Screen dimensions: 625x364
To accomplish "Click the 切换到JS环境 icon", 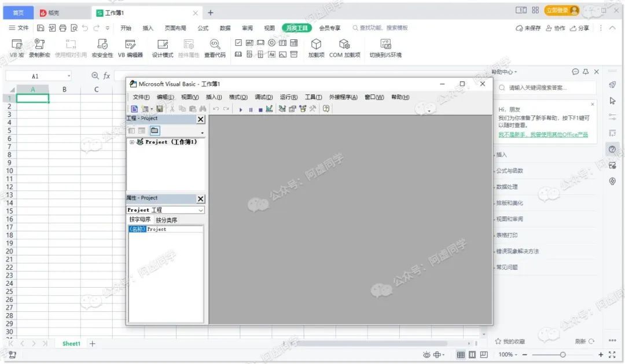I will (x=385, y=45).
